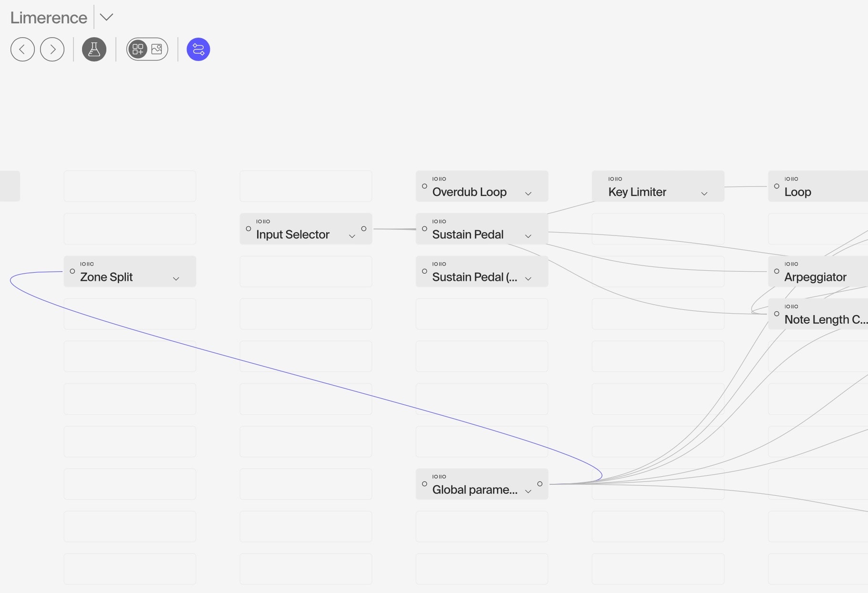Expand the Overdub Loop module chevron
Image resolution: width=868 pixels, height=593 pixels.
pos(528,194)
